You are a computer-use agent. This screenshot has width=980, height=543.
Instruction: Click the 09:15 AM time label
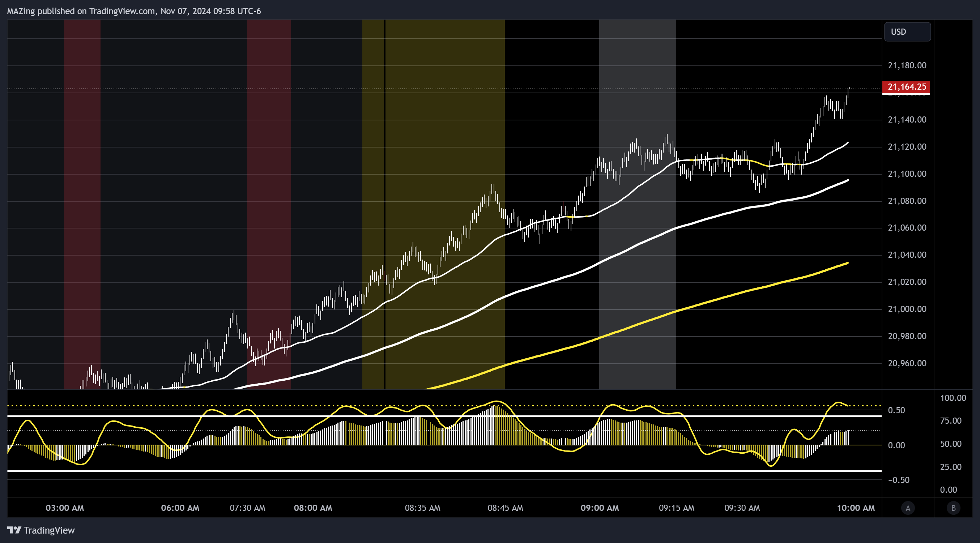click(x=676, y=508)
